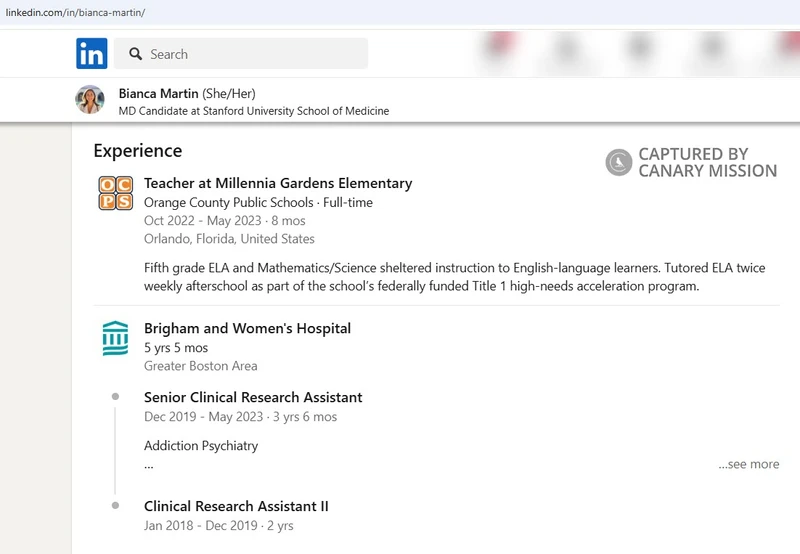Click 'Dec 2019 - May 2023 · 3 yrs 6 mos'
The height and width of the screenshot is (554, 800).
pyautogui.click(x=240, y=417)
